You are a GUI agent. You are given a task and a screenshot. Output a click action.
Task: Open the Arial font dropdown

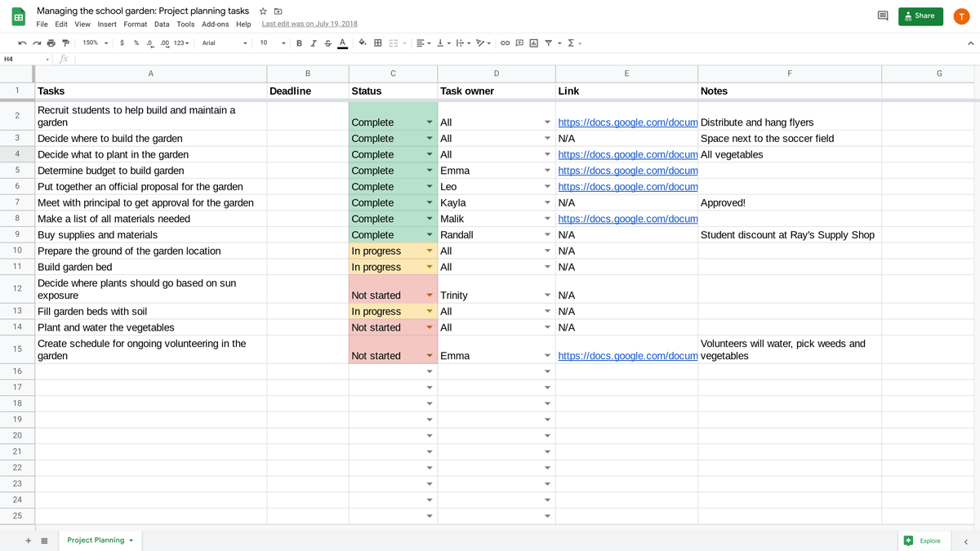[225, 43]
